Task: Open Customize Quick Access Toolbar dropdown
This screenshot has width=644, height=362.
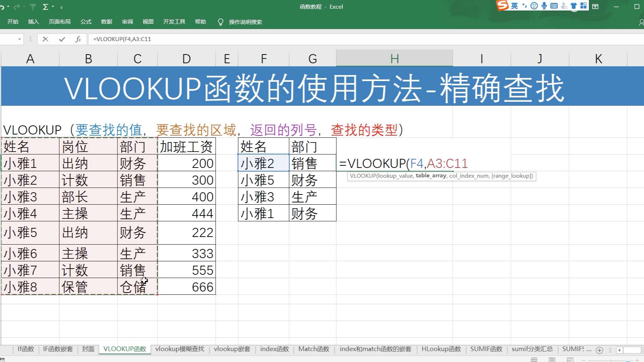Action: pos(61,7)
